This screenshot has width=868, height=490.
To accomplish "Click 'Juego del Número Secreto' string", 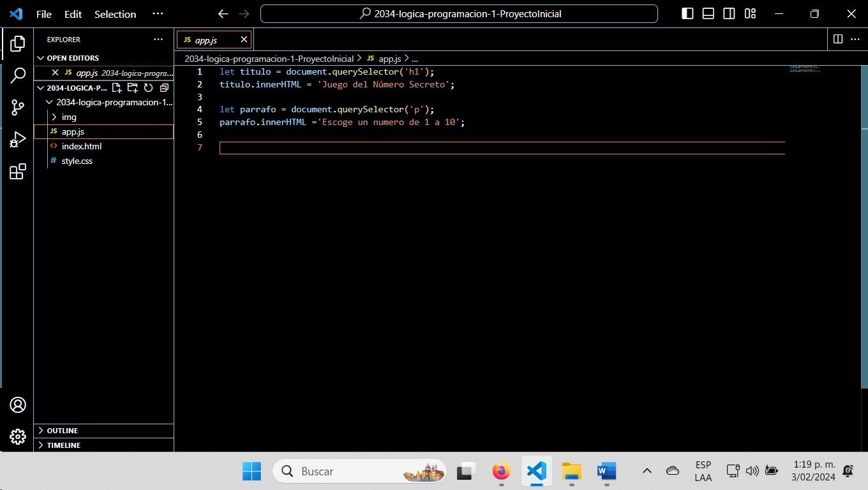I will (x=383, y=84).
